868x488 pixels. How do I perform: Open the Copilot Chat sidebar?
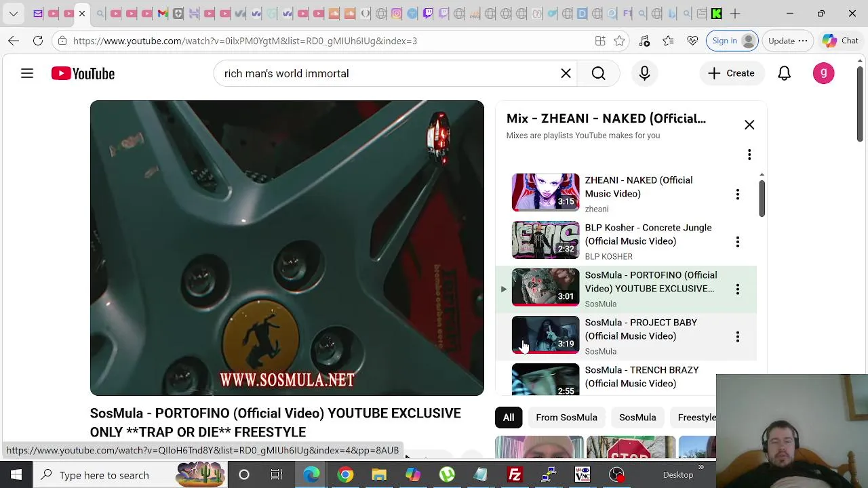pyautogui.click(x=841, y=41)
